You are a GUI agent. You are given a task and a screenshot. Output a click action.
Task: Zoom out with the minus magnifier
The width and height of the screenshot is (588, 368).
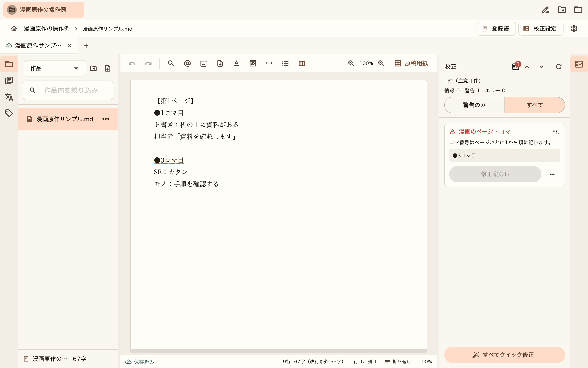(x=351, y=63)
